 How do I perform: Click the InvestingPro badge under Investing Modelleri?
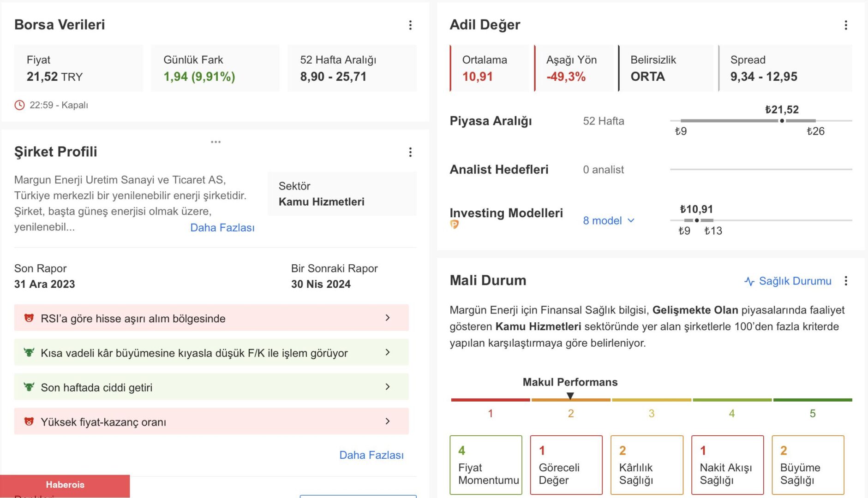click(x=455, y=225)
